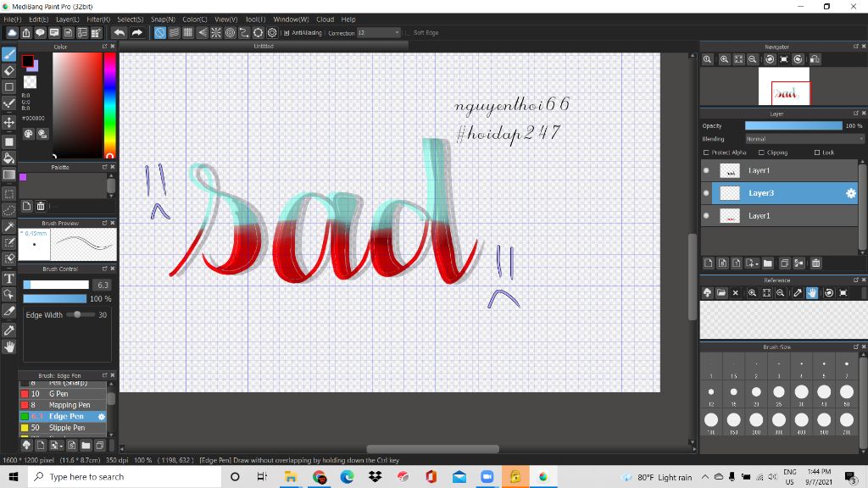
Task: Add a new layer folder
Action: [x=767, y=263]
